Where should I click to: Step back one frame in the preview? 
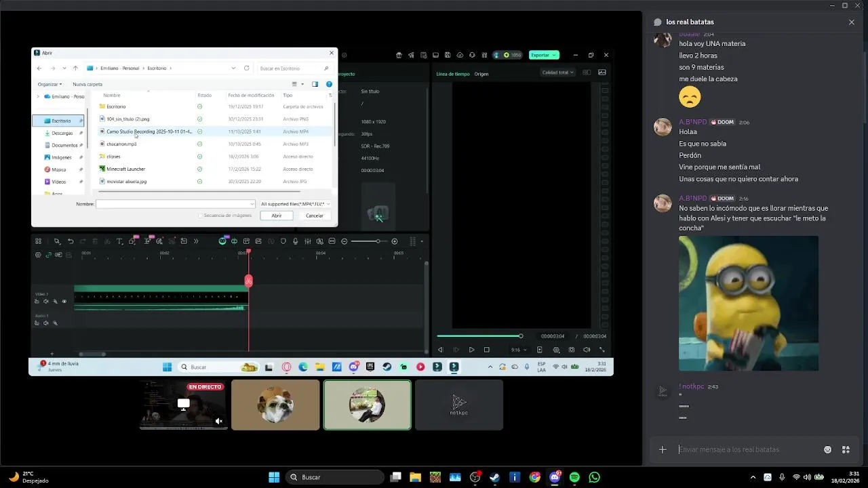click(441, 350)
